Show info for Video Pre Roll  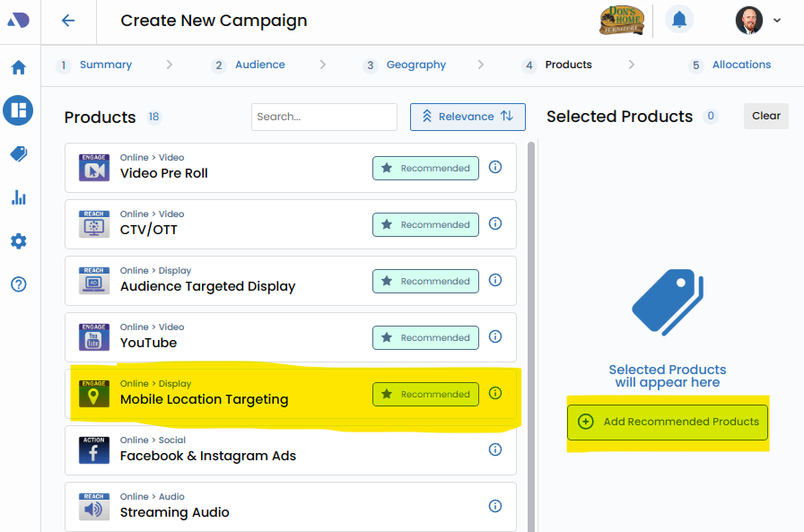click(494, 168)
